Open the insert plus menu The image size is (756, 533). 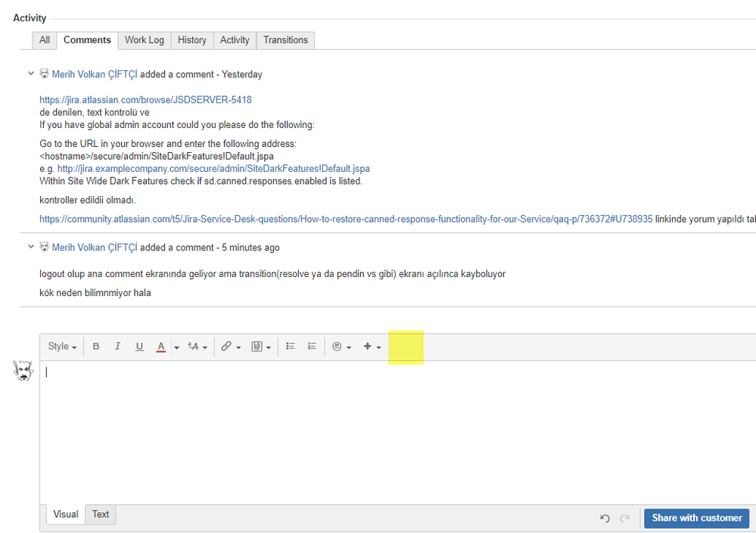coord(372,346)
